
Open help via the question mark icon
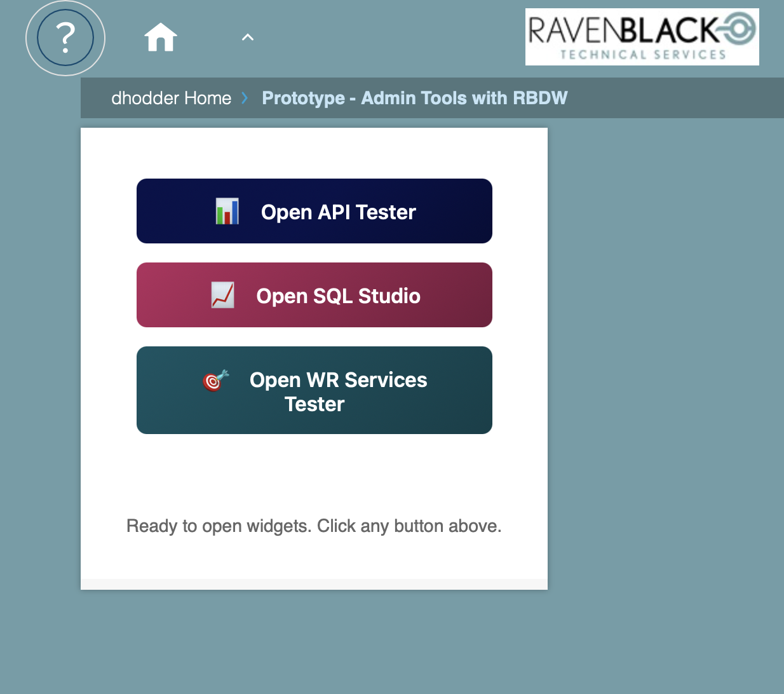[65, 38]
